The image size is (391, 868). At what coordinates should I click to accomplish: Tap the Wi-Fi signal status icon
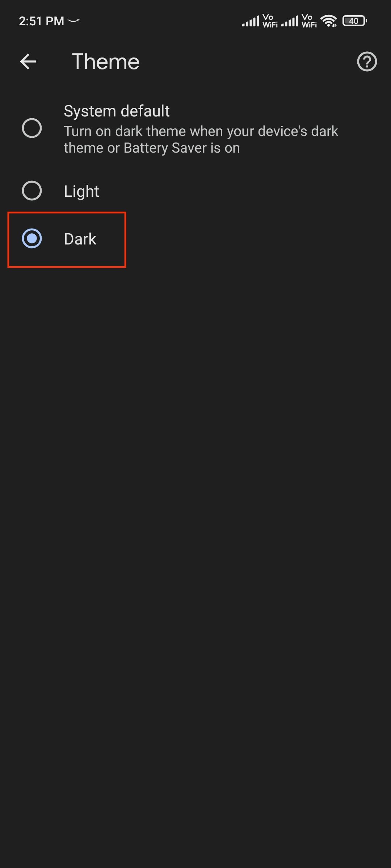click(x=329, y=21)
